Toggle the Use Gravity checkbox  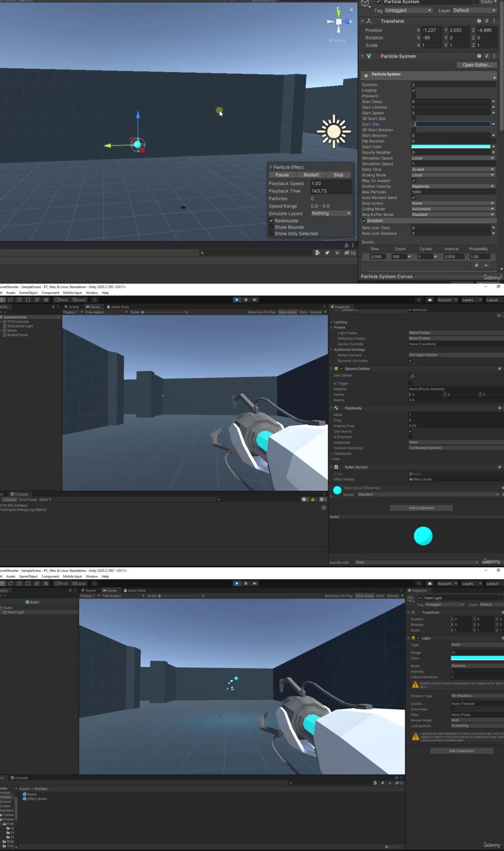click(410, 431)
